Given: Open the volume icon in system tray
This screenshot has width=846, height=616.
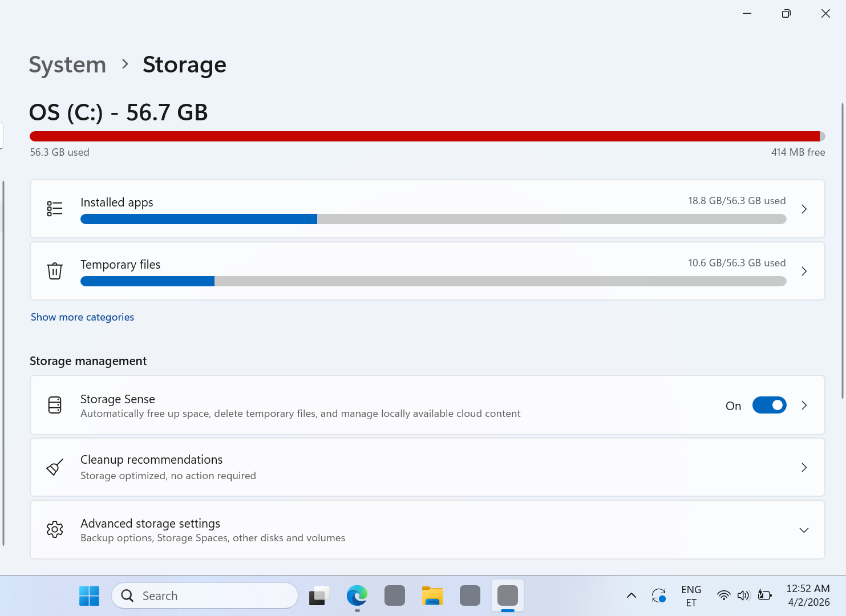Looking at the screenshot, I should click(x=744, y=595).
